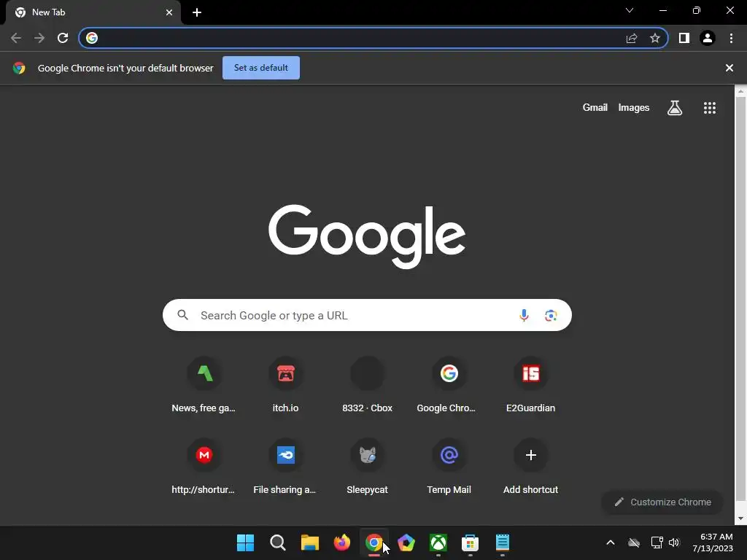Click Customize Chrome button

(662, 502)
